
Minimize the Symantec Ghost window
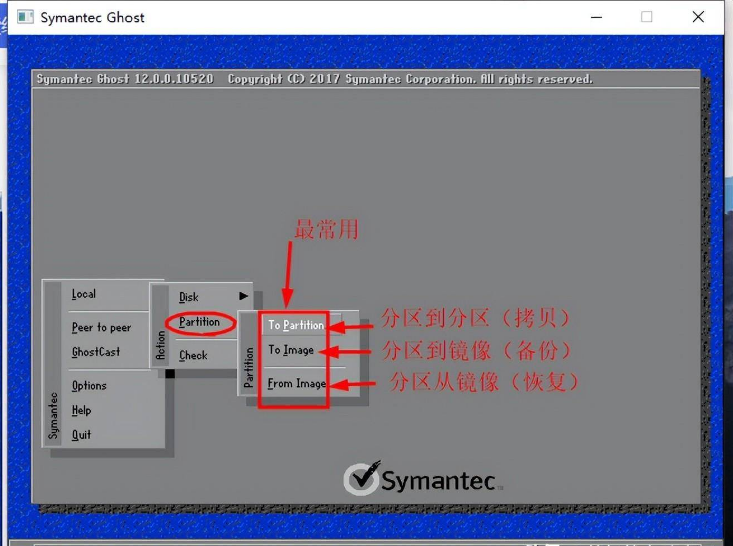(596, 17)
